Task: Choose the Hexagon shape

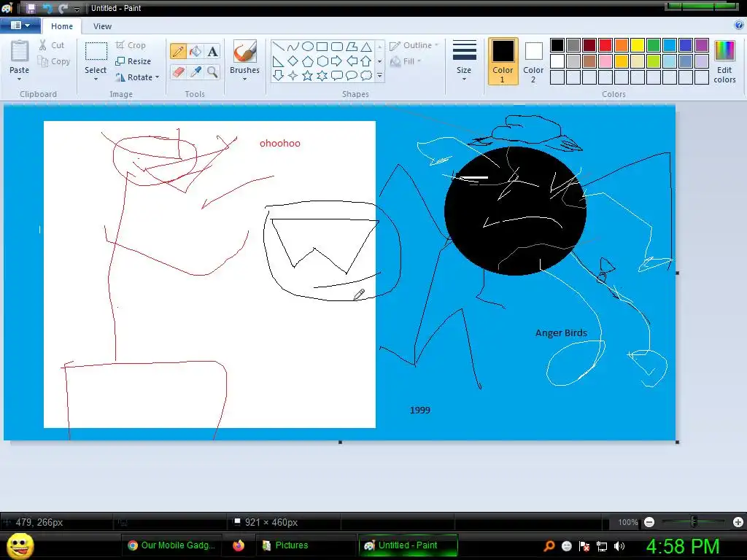Action: [x=322, y=61]
